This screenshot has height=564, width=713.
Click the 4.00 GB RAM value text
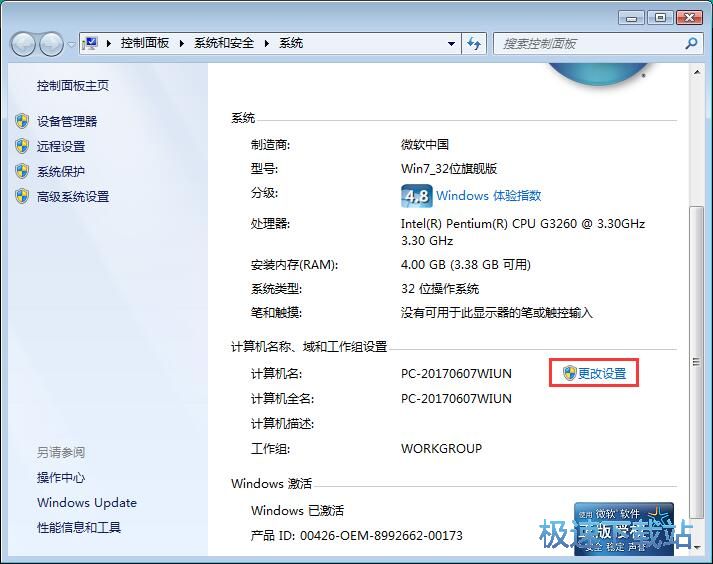(x=466, y=265)
